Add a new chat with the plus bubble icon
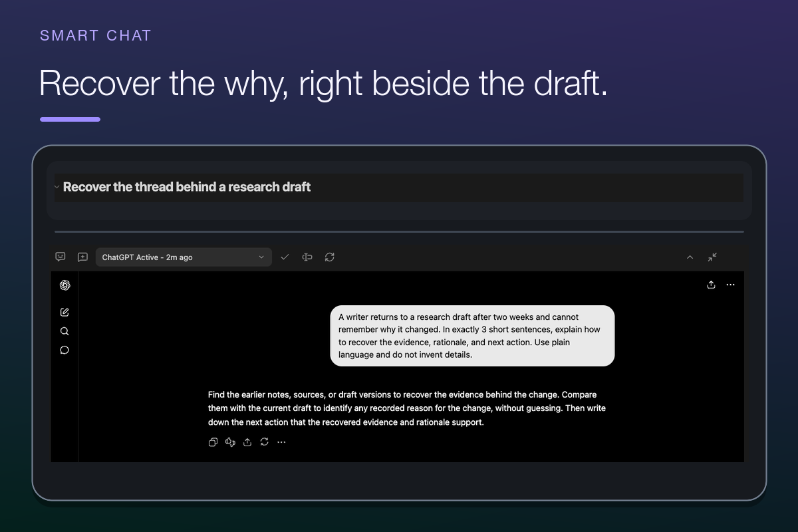 [82, 257]
